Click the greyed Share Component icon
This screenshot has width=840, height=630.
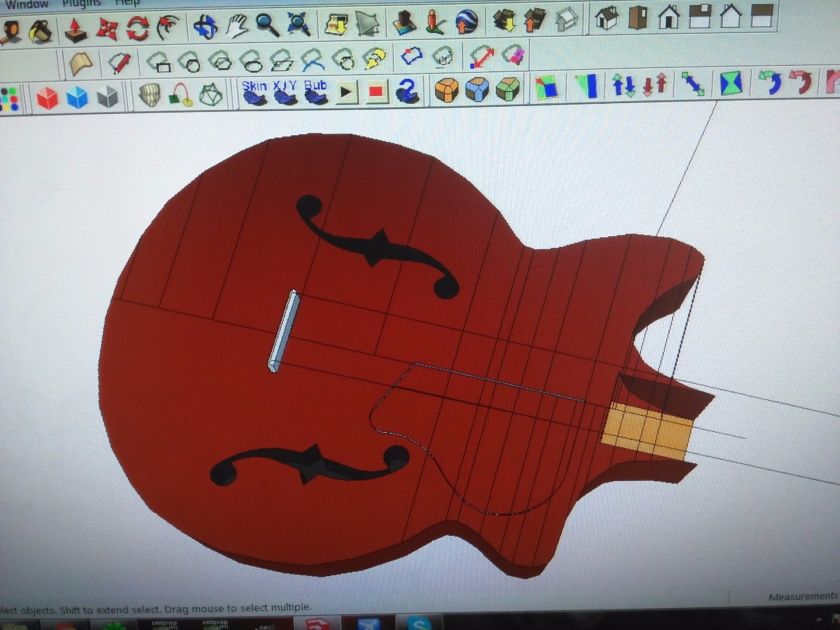[566, 20]
